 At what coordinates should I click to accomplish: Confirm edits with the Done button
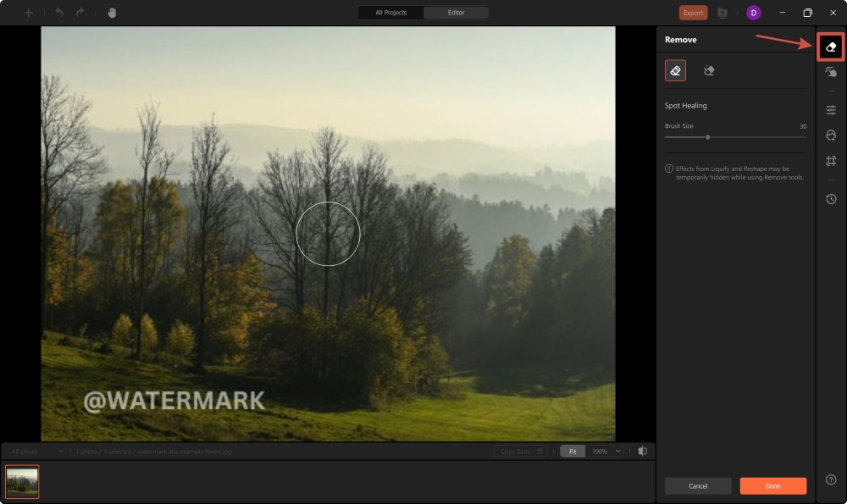point(772,485)
